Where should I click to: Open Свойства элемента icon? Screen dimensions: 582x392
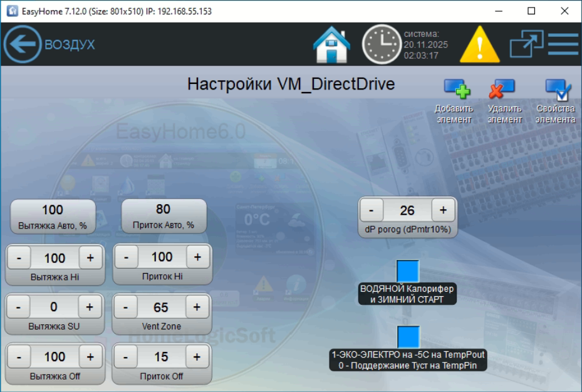click(x=556, y=91)
